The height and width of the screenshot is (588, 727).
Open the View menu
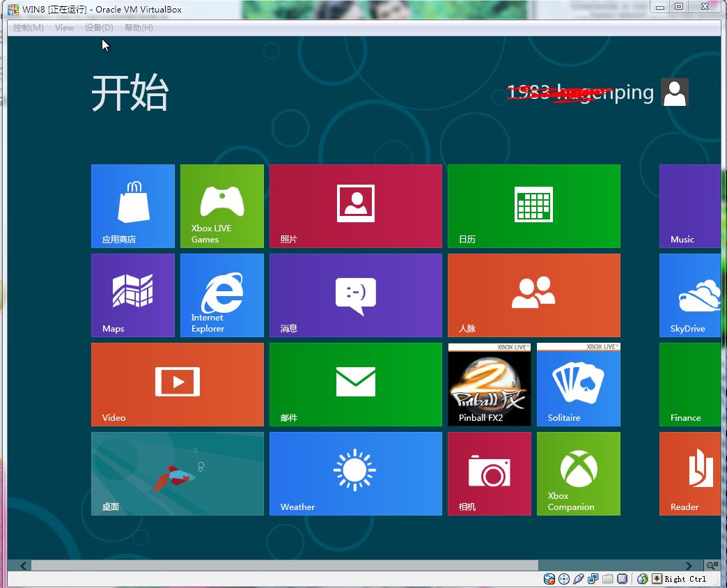tap(64, 28)
